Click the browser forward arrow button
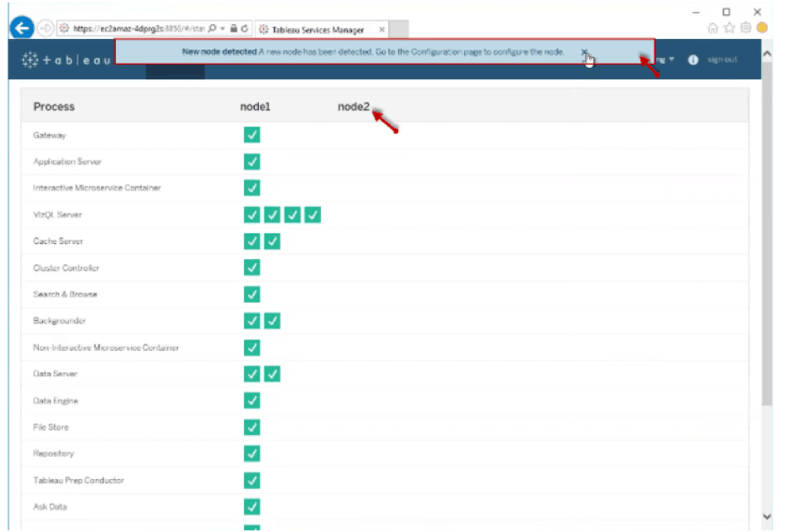This screenshot has height=532, width=786. 46,29
